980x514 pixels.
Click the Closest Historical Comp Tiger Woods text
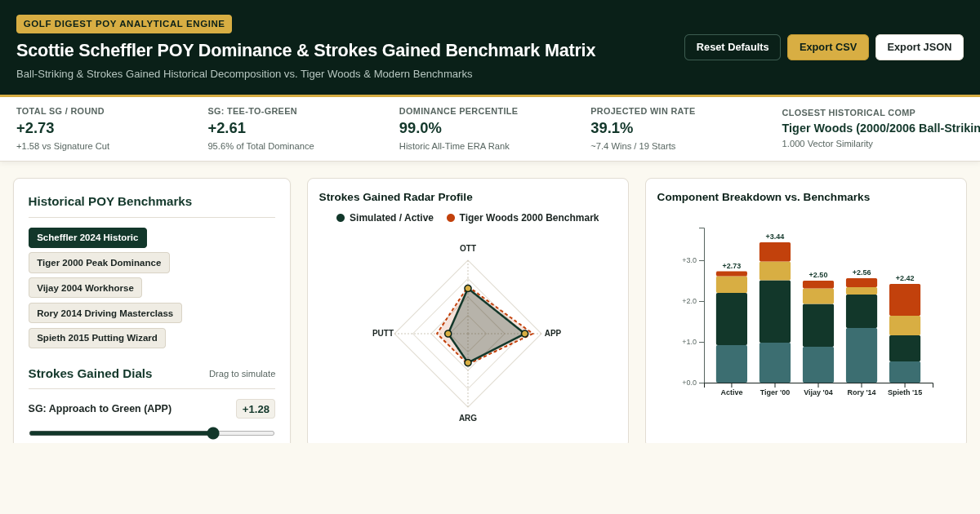pyautogui.click(x=880, y=128)
